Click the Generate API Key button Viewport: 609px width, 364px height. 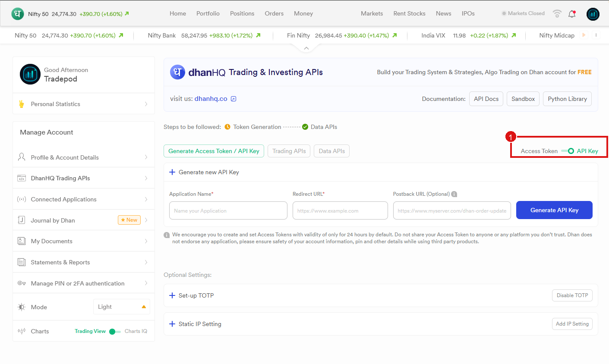pos(554,210)
